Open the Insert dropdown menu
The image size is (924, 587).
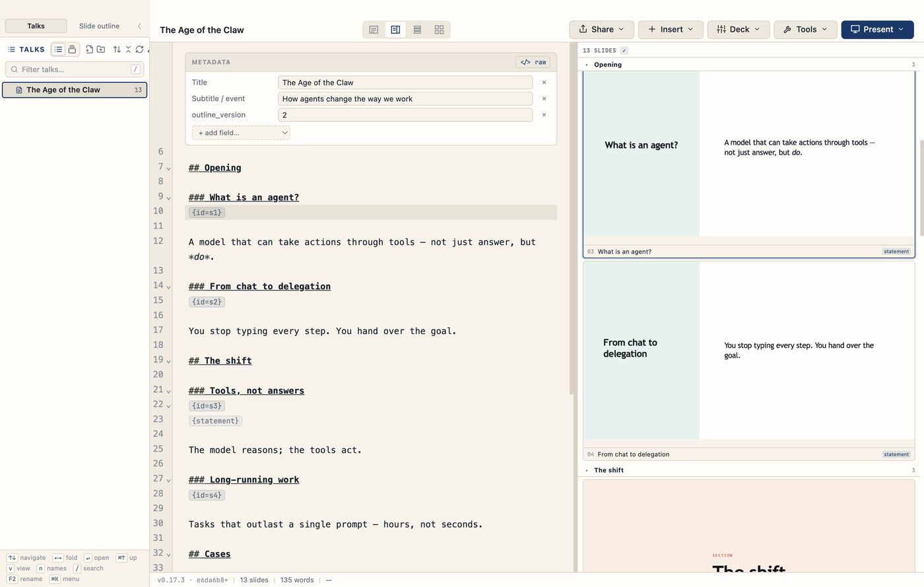(671, 30)
